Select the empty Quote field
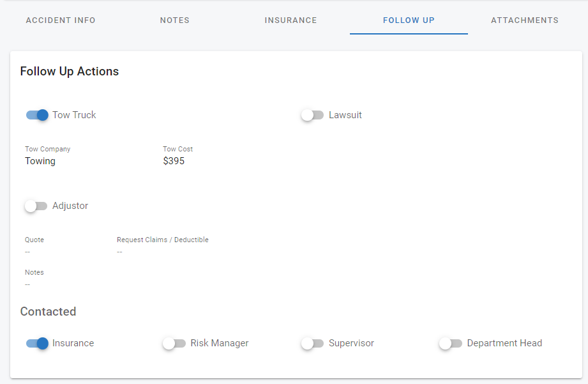The height and width of the screenshot is (384, 588). (27, 252)
